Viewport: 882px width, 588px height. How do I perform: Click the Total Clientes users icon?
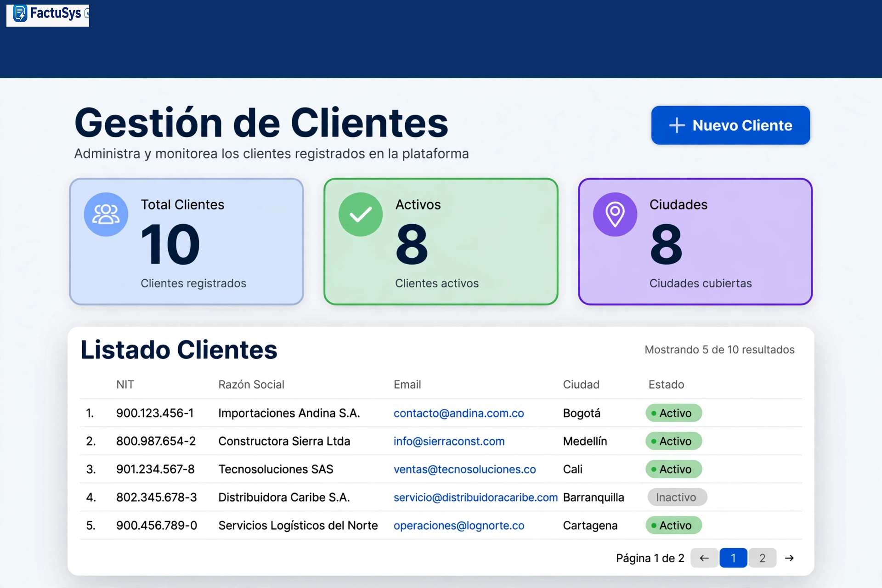tap(106, 215)
